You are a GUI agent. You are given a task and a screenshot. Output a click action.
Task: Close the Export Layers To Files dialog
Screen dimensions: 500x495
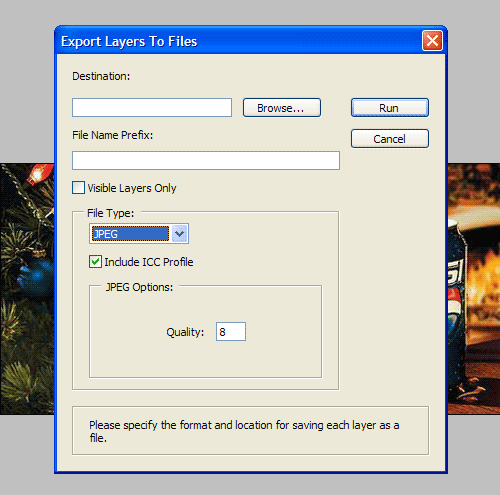coord(432,41)
